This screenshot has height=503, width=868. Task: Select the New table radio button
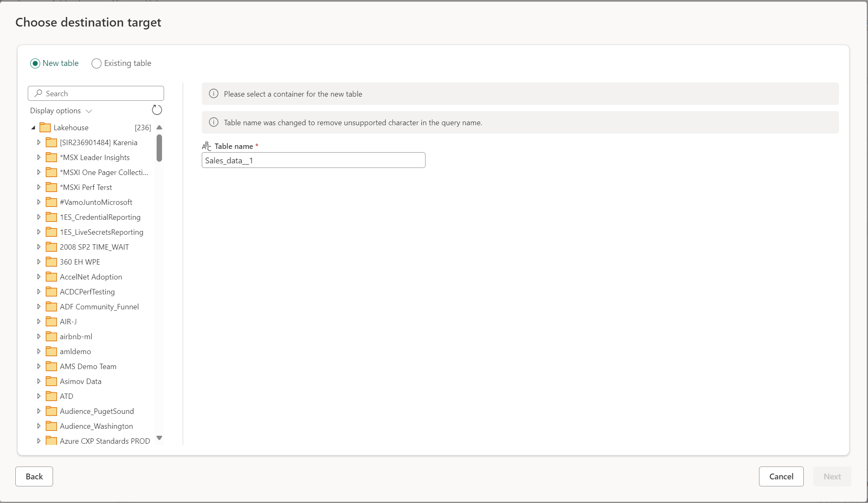pos(35,63)
